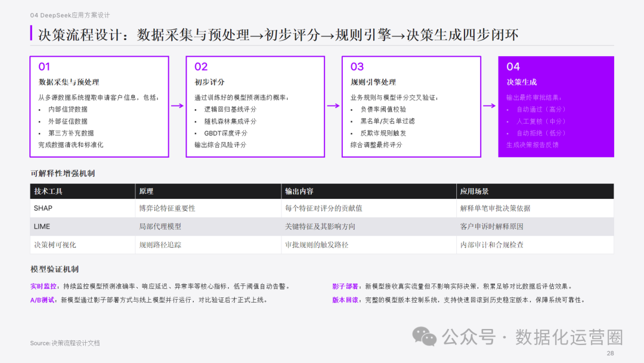This screenshot has width=644, height=363.
Task: Click the bullet 自动拒绝（低分）
Action: 541,133
